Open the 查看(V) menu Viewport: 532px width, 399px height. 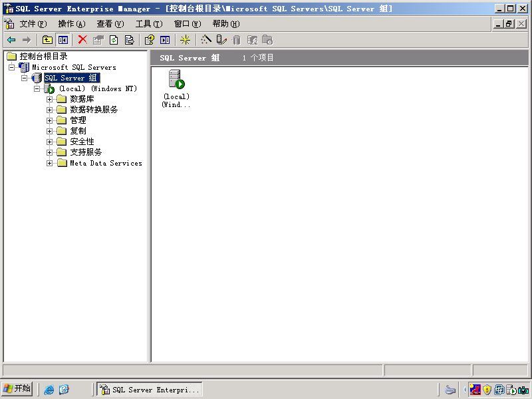tap(110, 24)
